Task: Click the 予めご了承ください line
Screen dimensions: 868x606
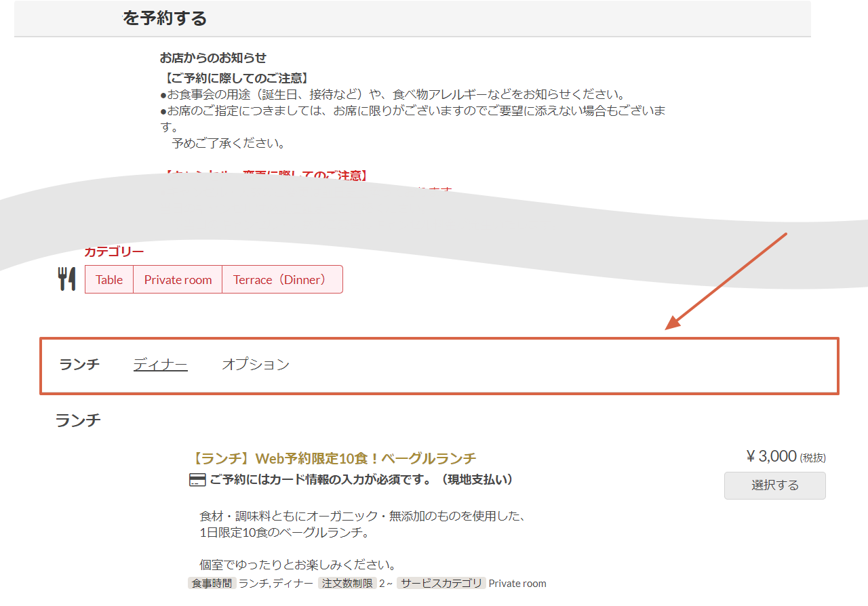Action: [x=229, y=144]
